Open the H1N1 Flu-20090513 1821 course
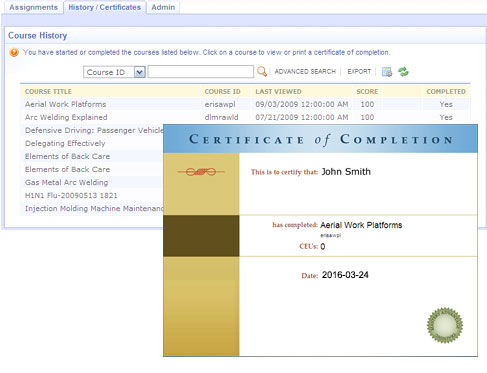 (x=71, y=195)
